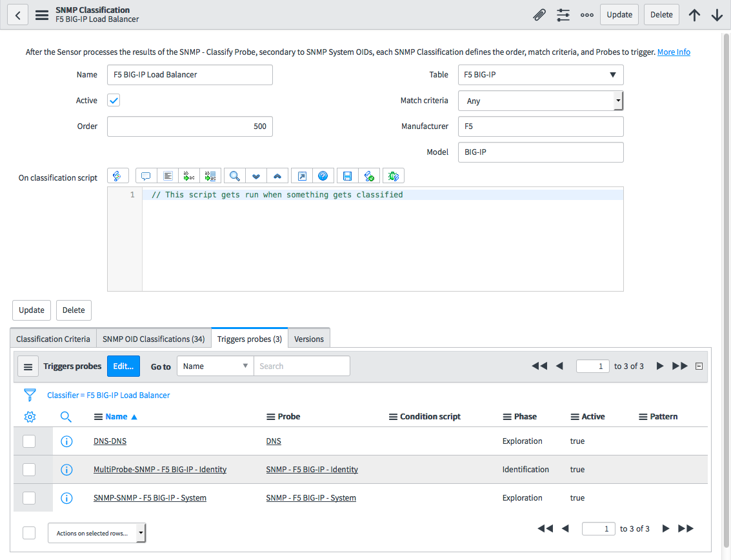Open script editor help question icon
The width and height of the screenshot is (731, 560).
pos(323,175)
